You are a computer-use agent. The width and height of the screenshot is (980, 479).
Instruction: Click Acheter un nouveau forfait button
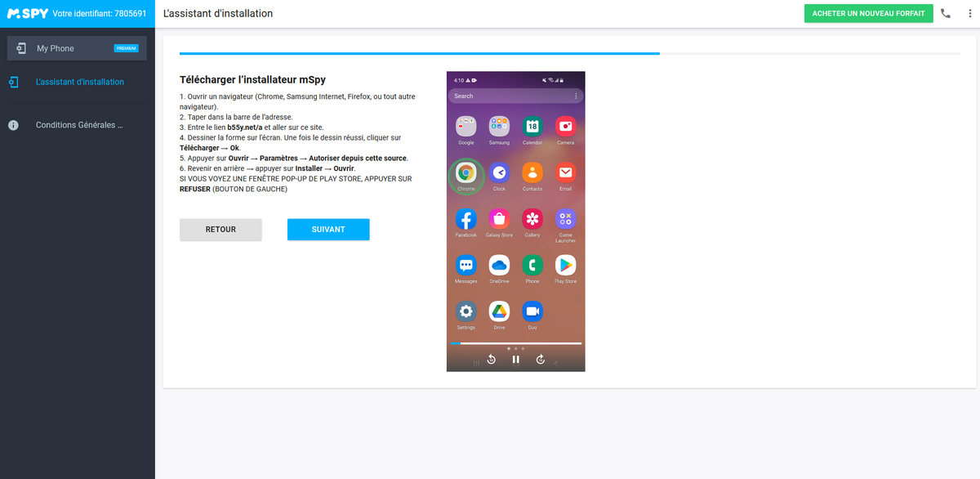[868, 14]
